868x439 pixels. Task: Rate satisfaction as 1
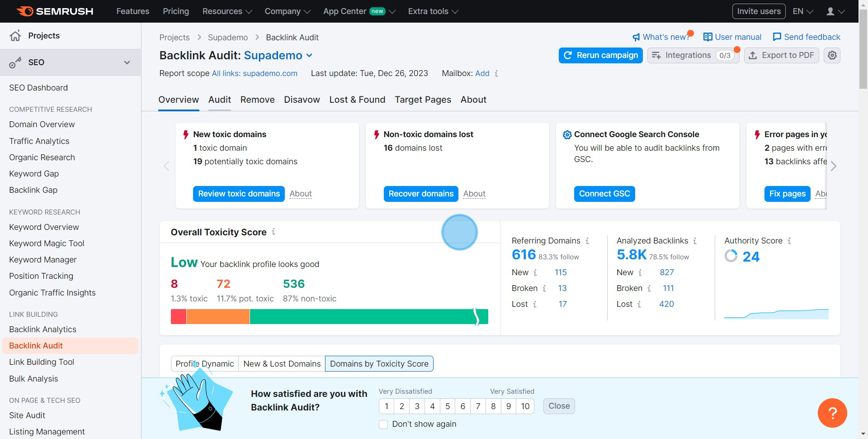pyautogui.click(x=387, y=406)
